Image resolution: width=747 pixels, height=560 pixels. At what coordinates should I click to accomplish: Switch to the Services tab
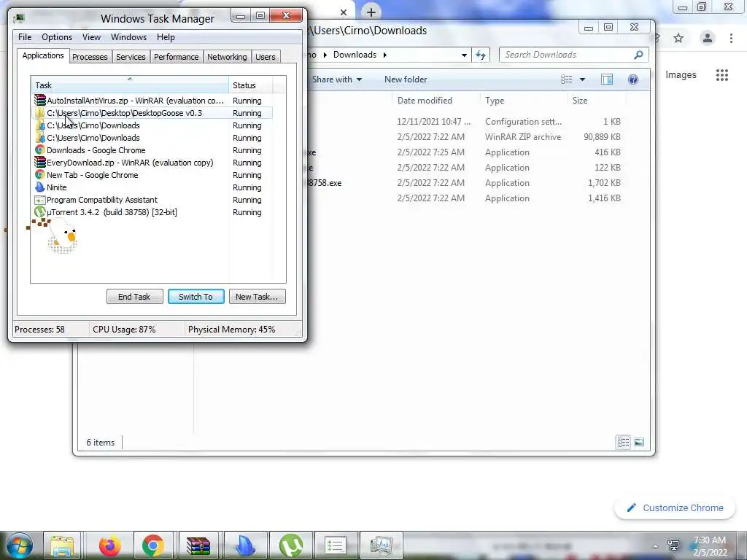pyautogui.click(x=131, y=57)
